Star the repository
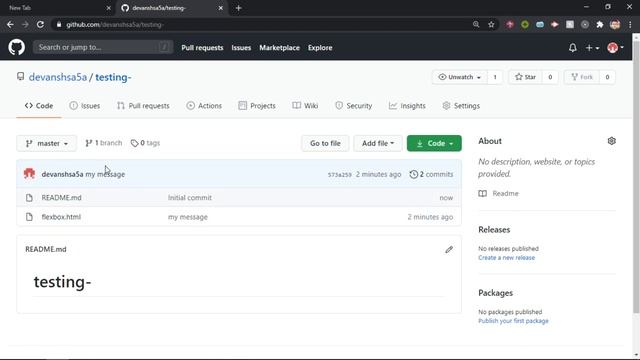This screenshot has height=360, width=640. [525, 77]
